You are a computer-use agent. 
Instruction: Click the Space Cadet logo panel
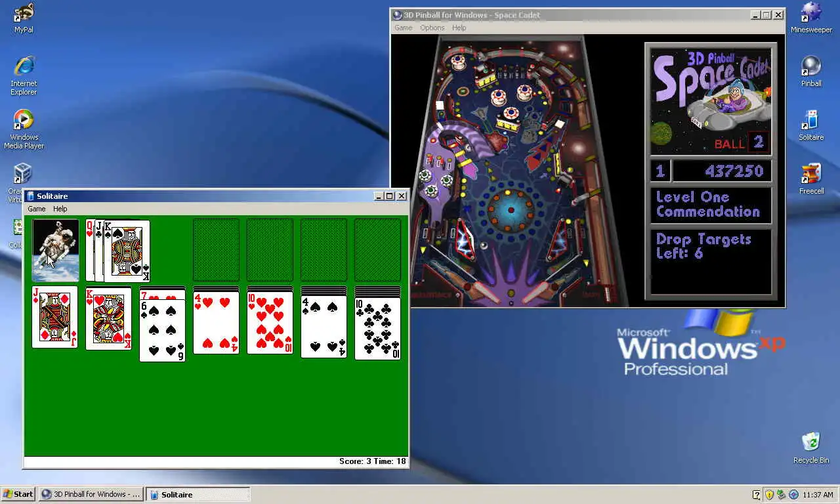click(711, 101)
